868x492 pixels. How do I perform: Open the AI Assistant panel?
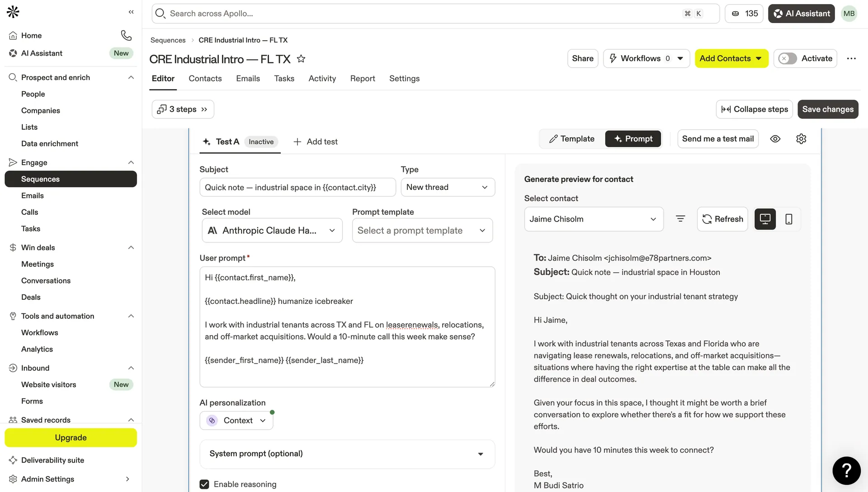tap(801, 14)
